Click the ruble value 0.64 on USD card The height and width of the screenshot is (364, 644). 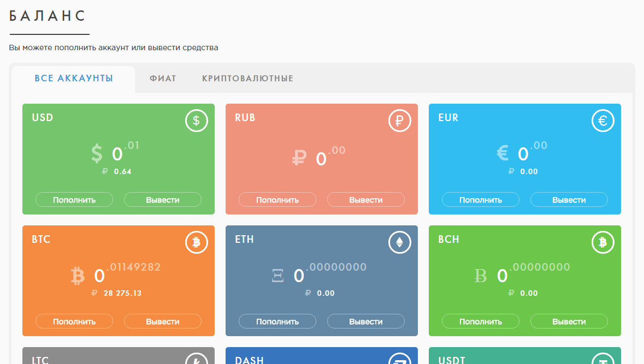coord(123,171)
